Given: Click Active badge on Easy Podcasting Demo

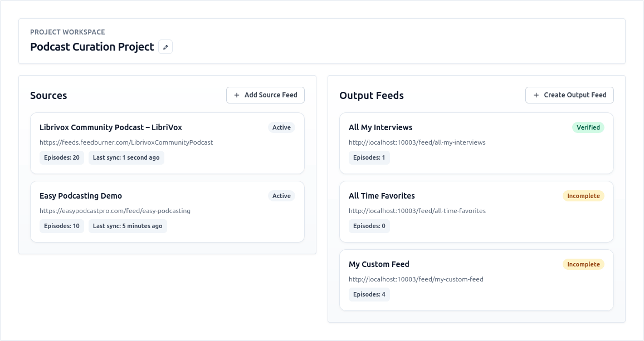Looking at the screenshot, I should click(x=281, y=196).
